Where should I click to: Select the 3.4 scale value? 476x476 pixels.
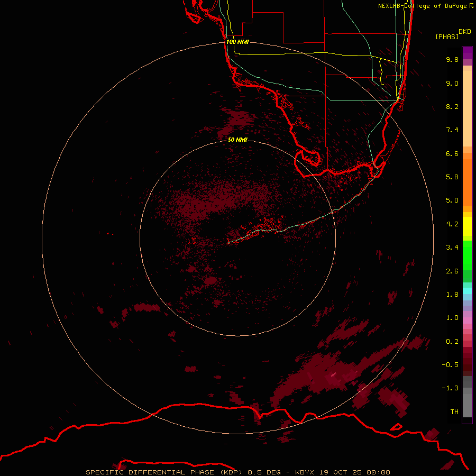pyautogui.click(x=452, y=248)
